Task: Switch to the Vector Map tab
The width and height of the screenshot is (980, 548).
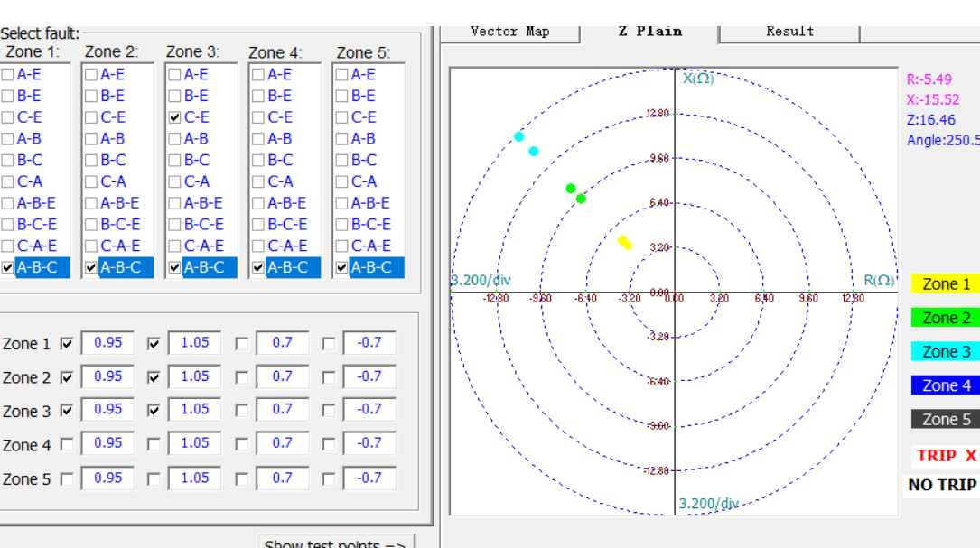Action: click(510, 32)
